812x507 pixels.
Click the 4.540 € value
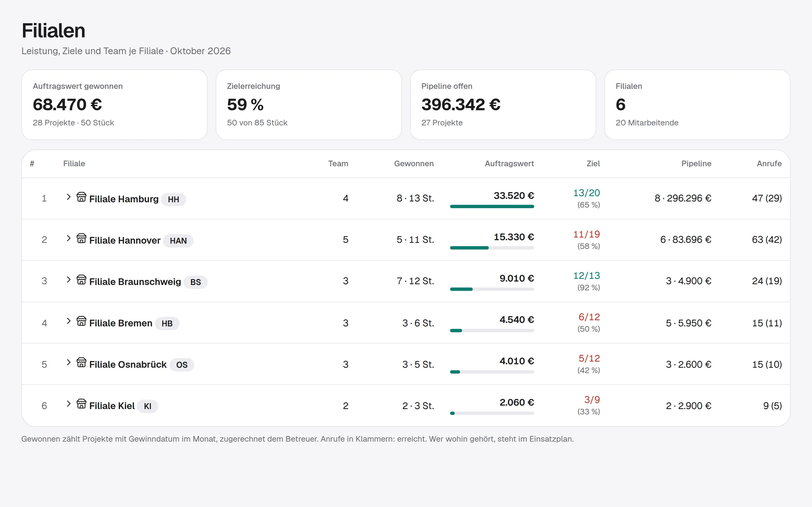[517, 320]
